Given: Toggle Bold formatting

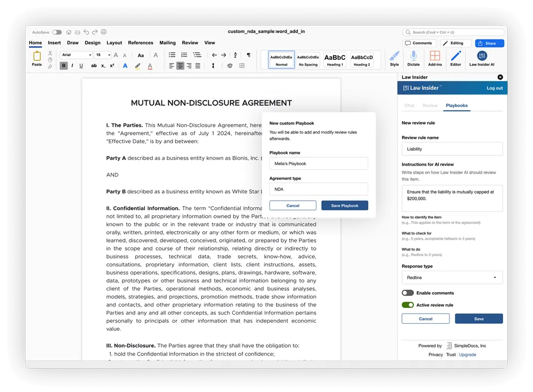Looking at the screenshot, I should (64, 66).
